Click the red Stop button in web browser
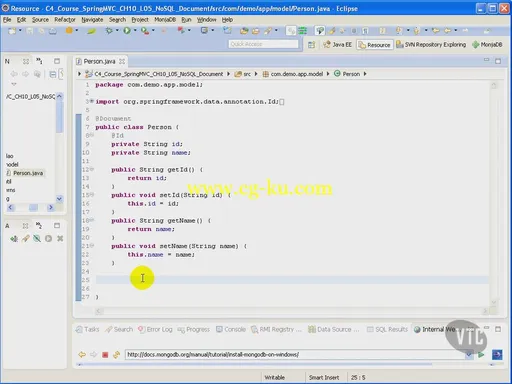Screen dimensions: 512x384 [105, 355]
